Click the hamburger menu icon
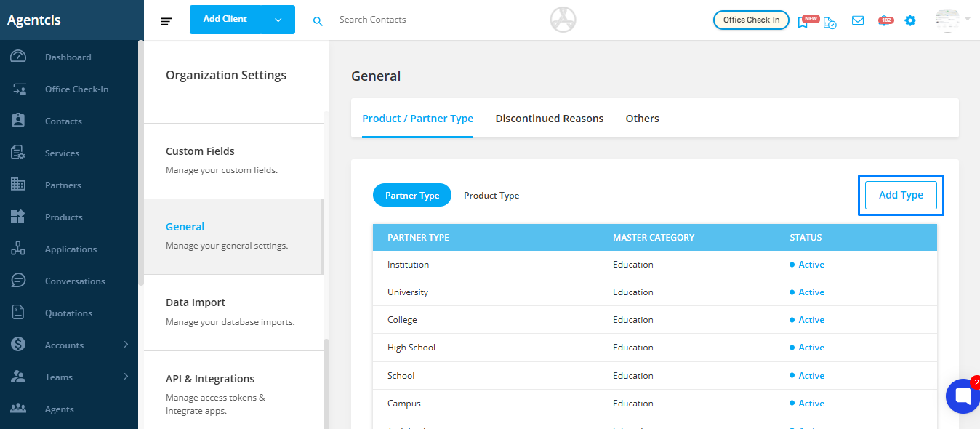 pyautogui.click(x=166, y=20)
